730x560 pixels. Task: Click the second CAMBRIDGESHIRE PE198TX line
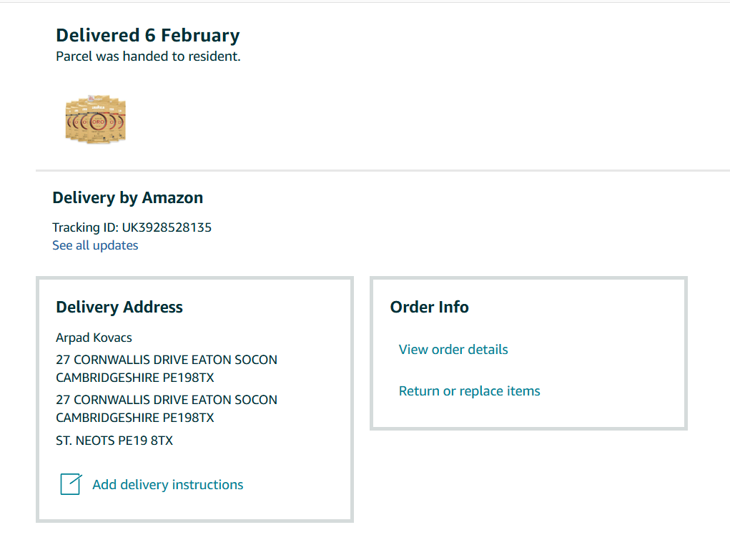pos(135,418)
